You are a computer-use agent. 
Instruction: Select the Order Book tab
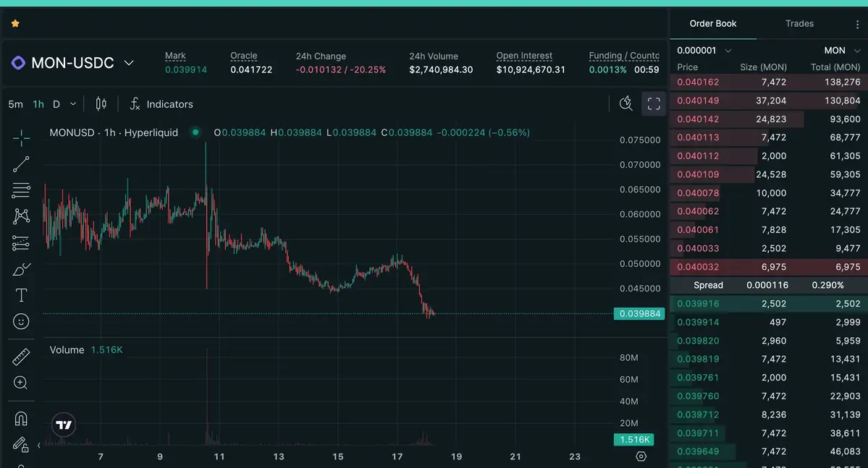coord(712,24)
